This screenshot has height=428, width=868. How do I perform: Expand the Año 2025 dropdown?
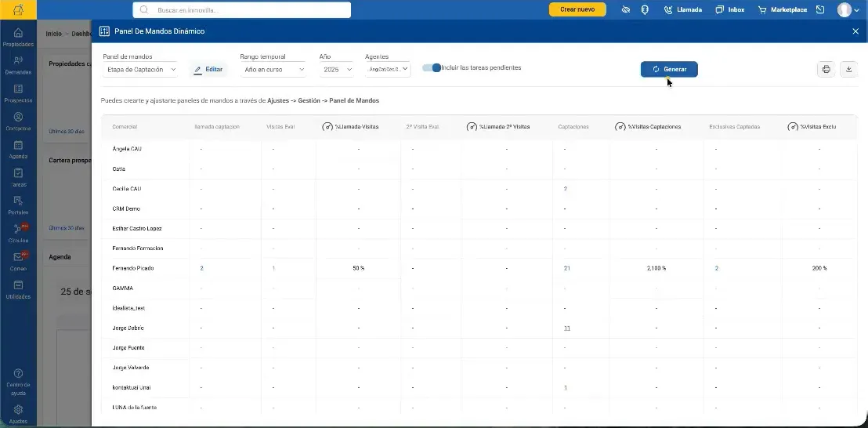tap(336, 70)
